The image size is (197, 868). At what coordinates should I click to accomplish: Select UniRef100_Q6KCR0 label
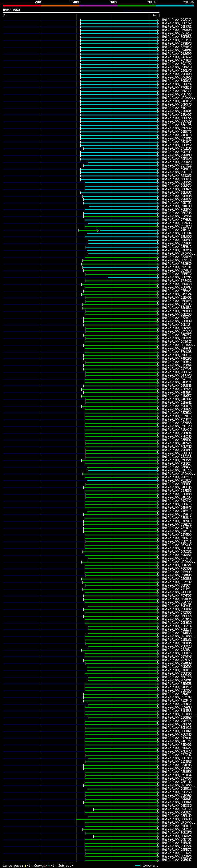tap(177, 182)
